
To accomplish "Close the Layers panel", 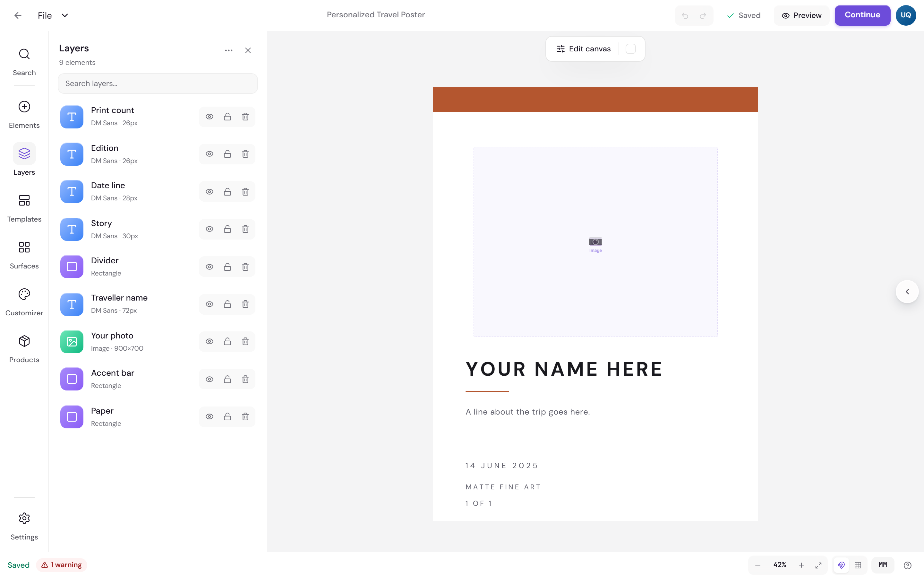I will (248, 50).
